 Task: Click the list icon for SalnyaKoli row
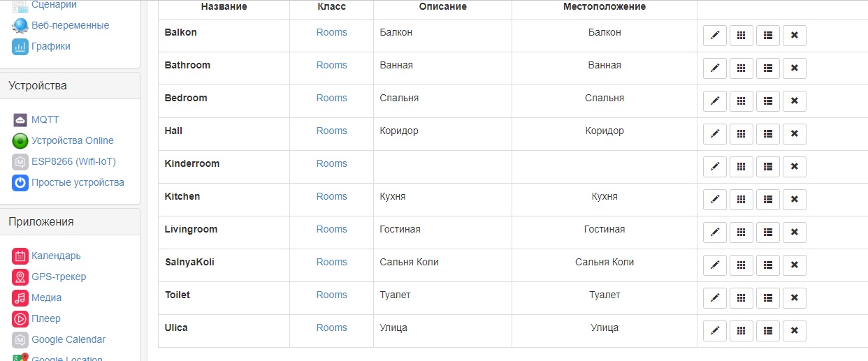coord(767,265)
